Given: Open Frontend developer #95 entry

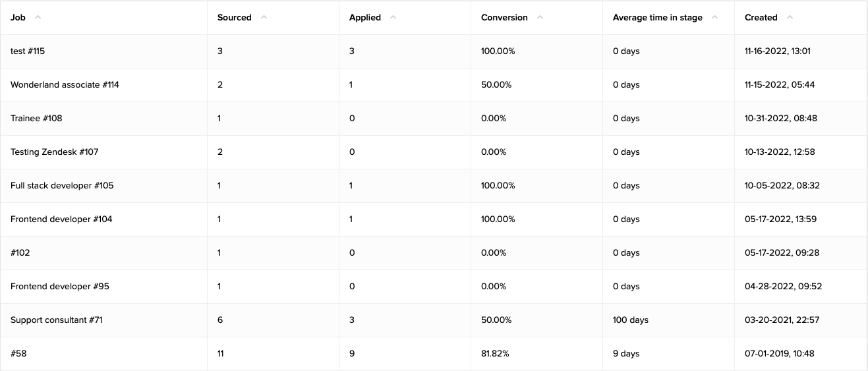Looking at the screenshot, I should click(60, 287).
